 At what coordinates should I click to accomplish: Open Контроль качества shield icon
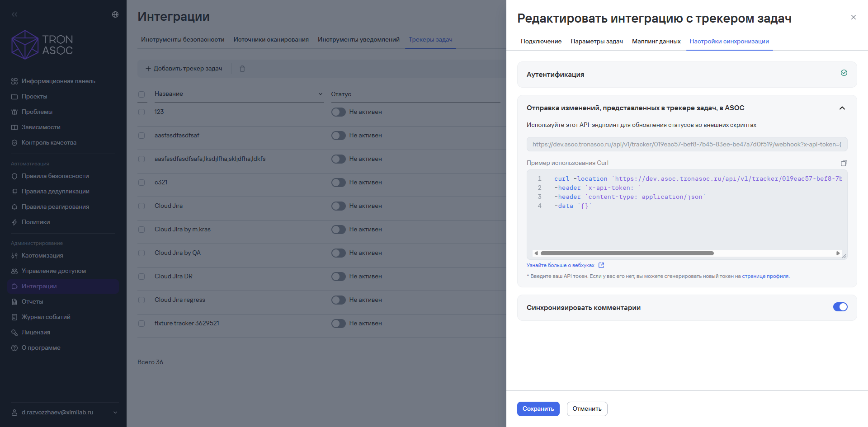point(14,143)
